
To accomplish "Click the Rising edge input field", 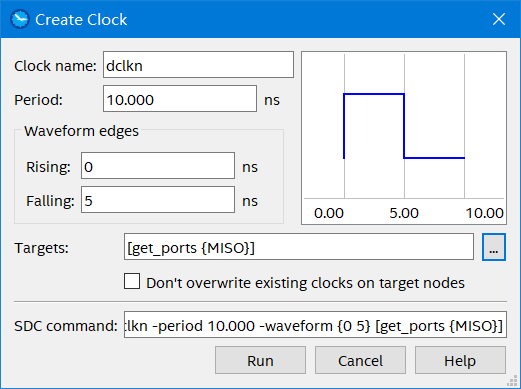I will 158,166.
